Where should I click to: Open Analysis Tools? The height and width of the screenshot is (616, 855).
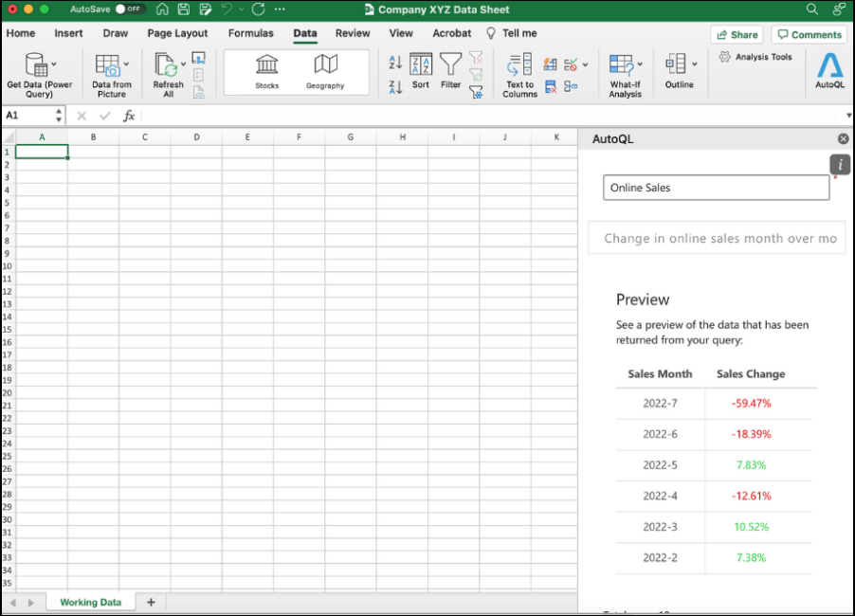coord(755,57)
